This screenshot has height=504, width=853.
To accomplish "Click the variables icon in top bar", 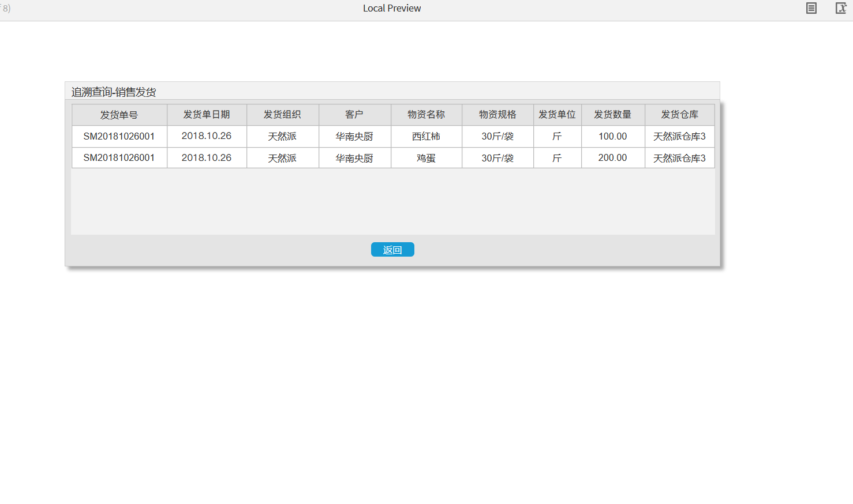I will coord(841,8).
